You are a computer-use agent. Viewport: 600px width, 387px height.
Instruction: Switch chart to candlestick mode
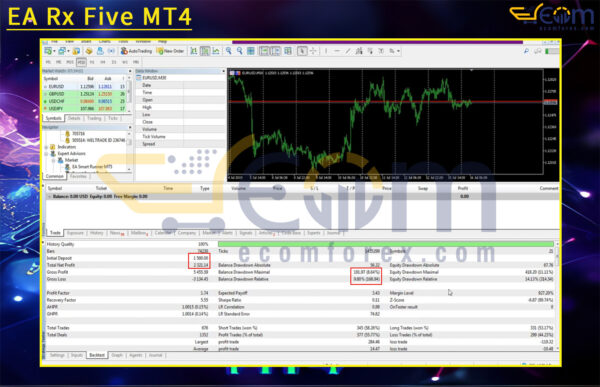point(205,51)
